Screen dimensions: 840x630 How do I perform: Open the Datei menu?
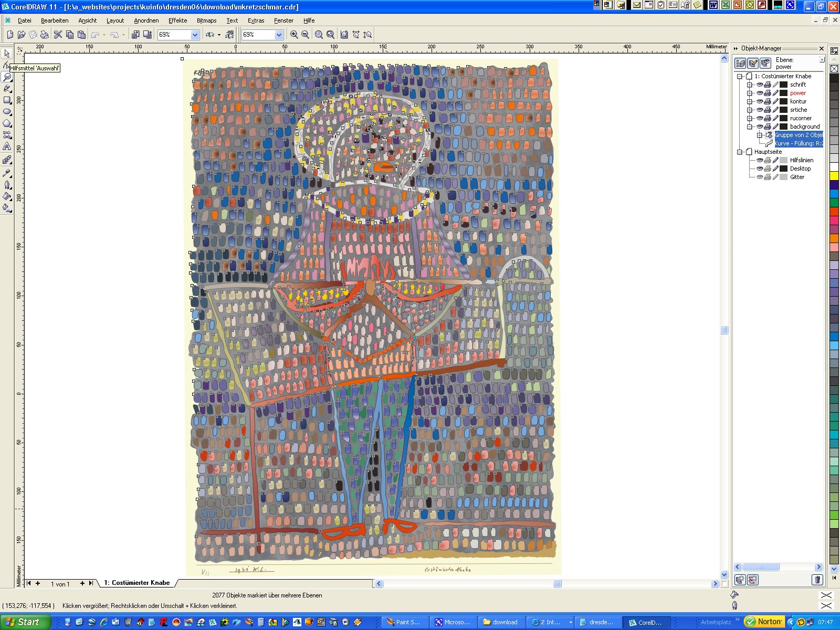pos(25,20)
